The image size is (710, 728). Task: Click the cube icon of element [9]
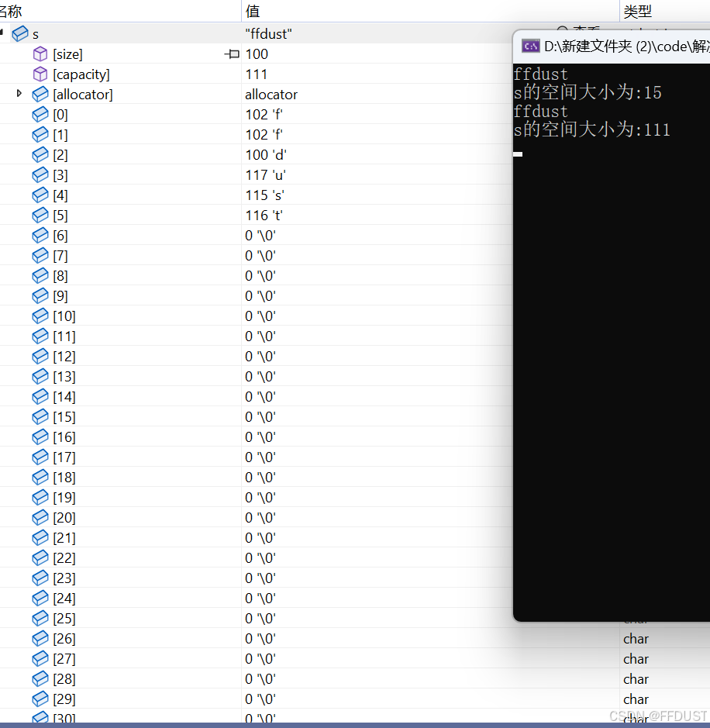click(40, 295)
